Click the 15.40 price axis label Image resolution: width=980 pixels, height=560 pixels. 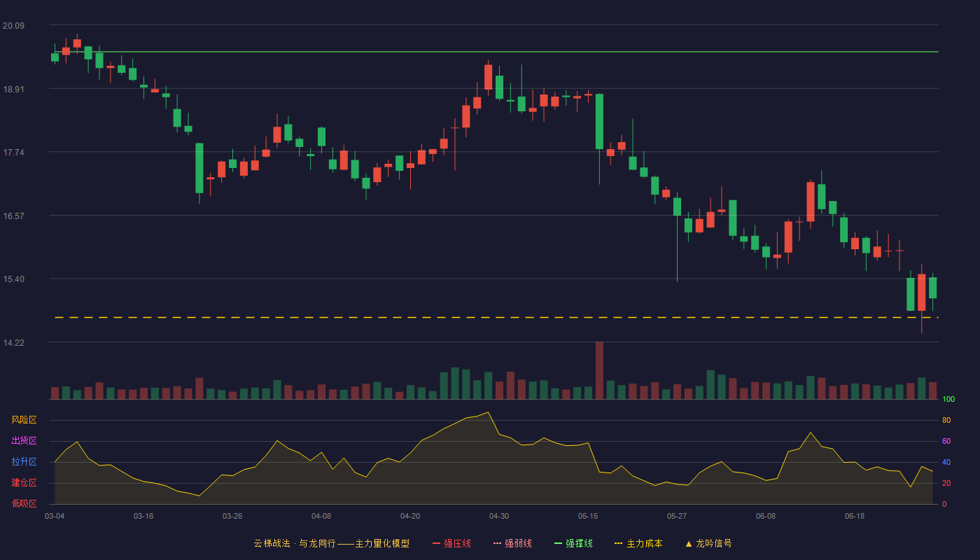click(x=13, y=279)
